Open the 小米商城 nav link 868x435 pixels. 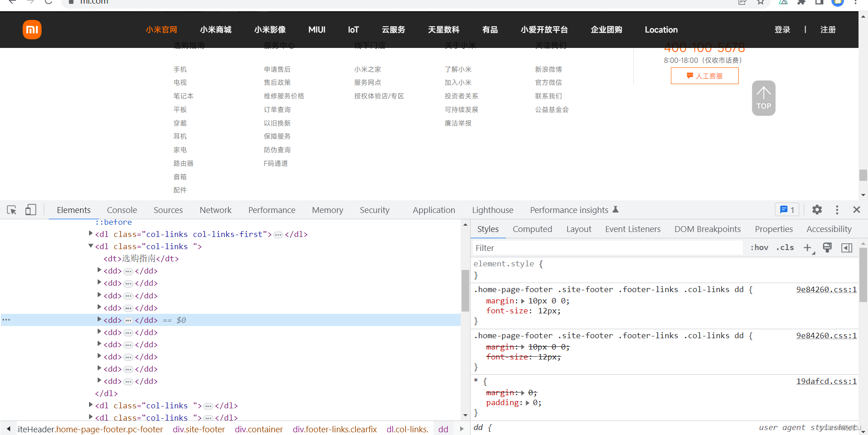pos(216,30)
